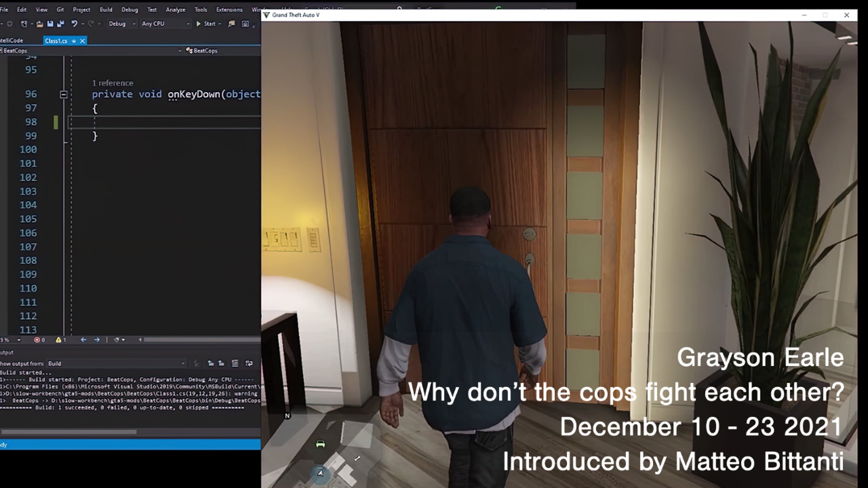Switch to the IntelliCode tab

[12, 41]
